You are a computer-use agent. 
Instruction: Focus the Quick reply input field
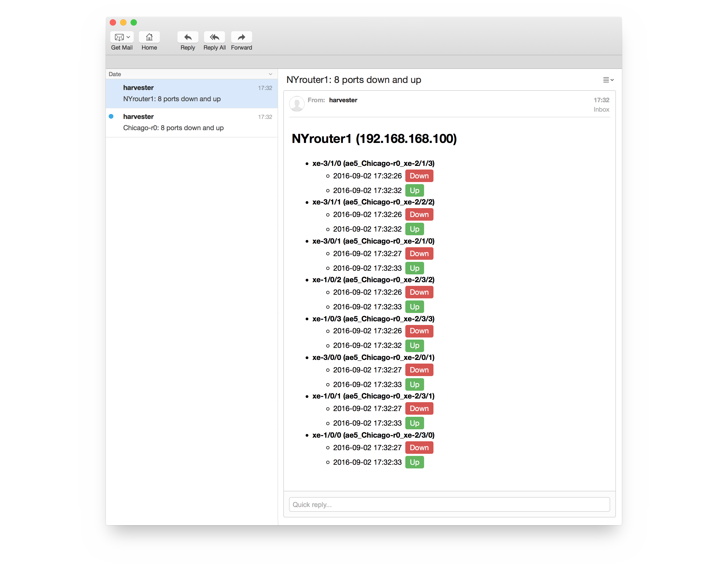(x=449, y=504)
